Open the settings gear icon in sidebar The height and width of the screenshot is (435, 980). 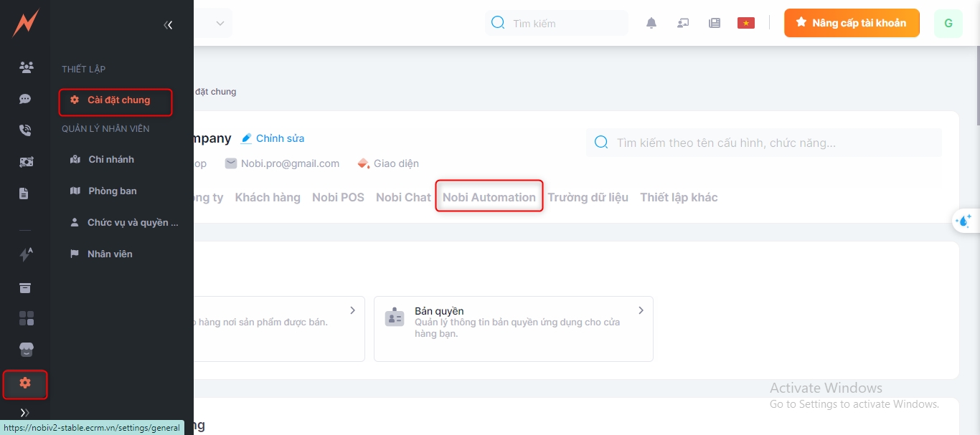click(x=25, y=383)
